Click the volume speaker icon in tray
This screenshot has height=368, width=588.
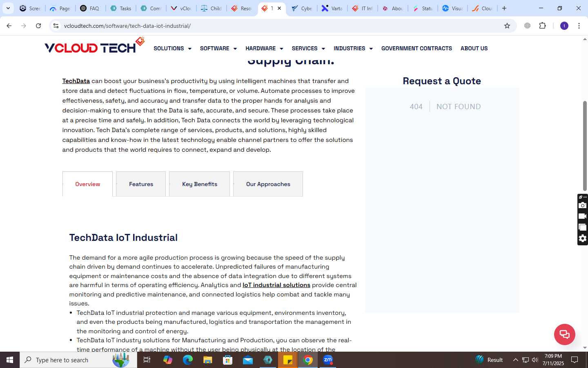pos(535,360)
